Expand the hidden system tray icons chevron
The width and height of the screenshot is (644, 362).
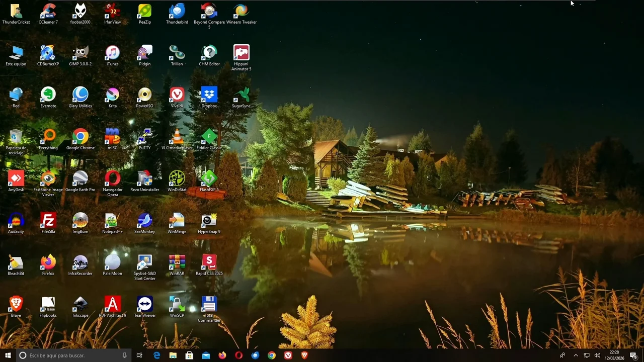click(x=576, y=355)
